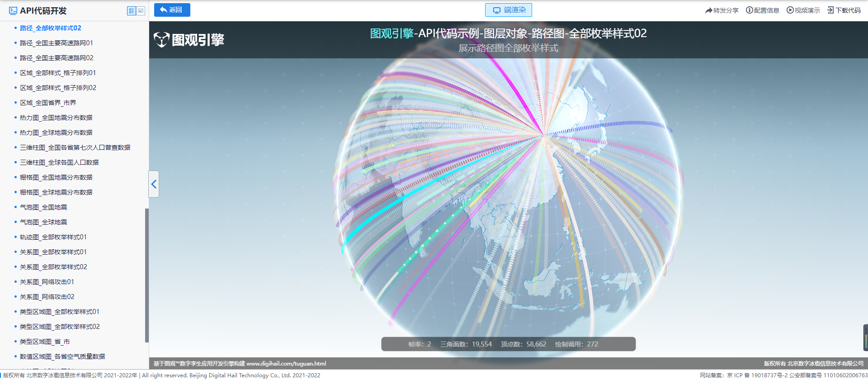Screen dimensions: 868x380
Task: Click the 绘制调用 272 stat
Action: pyautogui.click(x=576, y=344)
